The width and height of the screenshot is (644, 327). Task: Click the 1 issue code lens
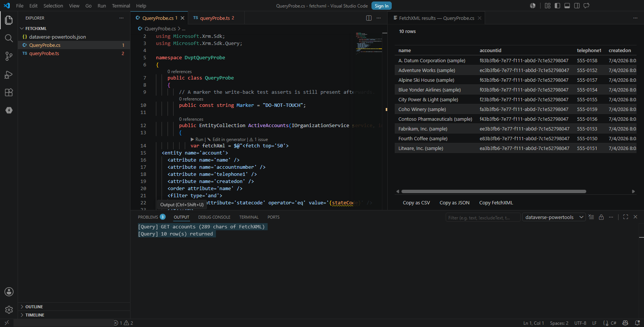(259, 139)
